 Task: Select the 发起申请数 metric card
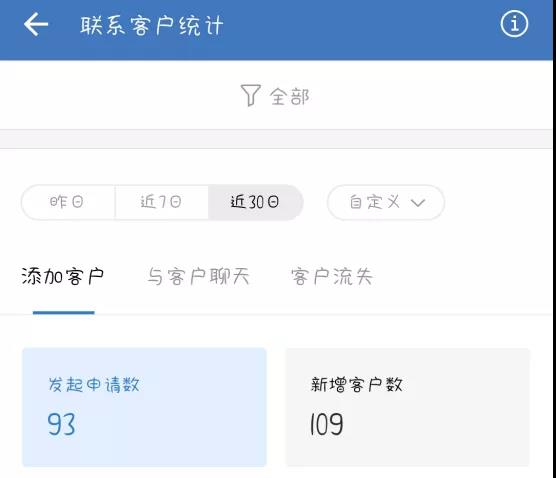click(144, 407)
